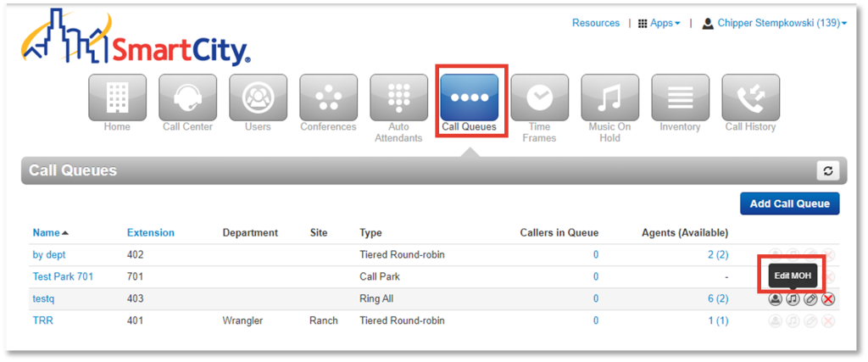Refresh the Call Queues list
The height and width of the screenshot is (362, 868).
pyautogui.click(x=827, y=170)
